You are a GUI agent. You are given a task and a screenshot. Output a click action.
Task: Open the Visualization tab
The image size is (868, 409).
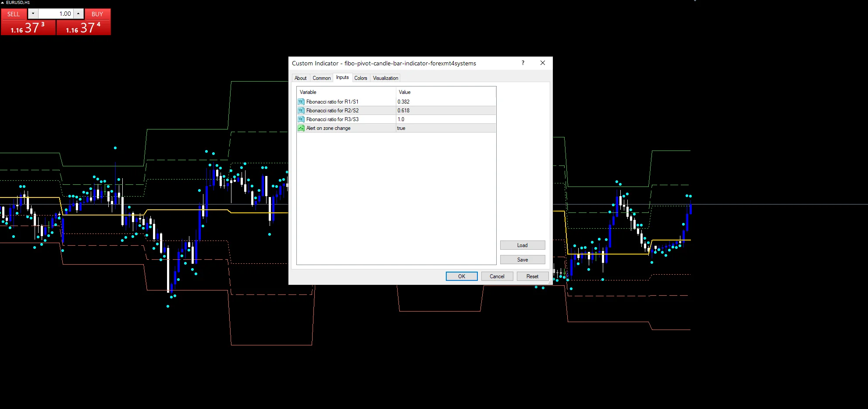tap(386, 78)
